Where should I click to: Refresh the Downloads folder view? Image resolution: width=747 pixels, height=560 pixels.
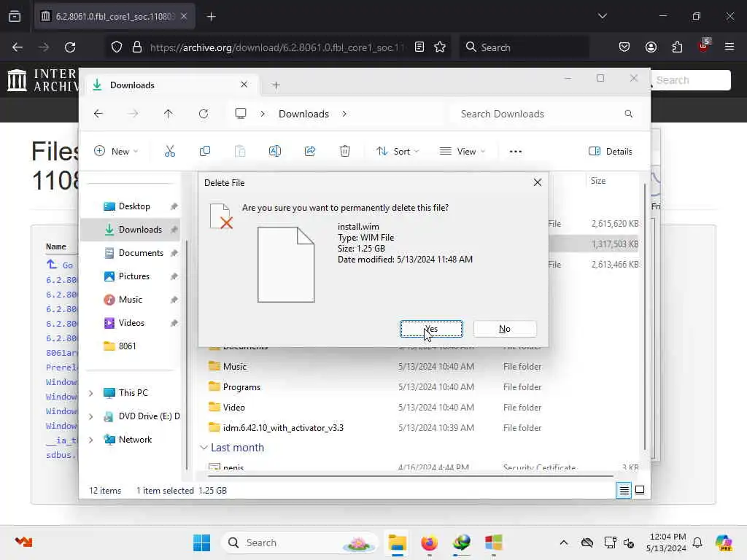tap(204, 114)
